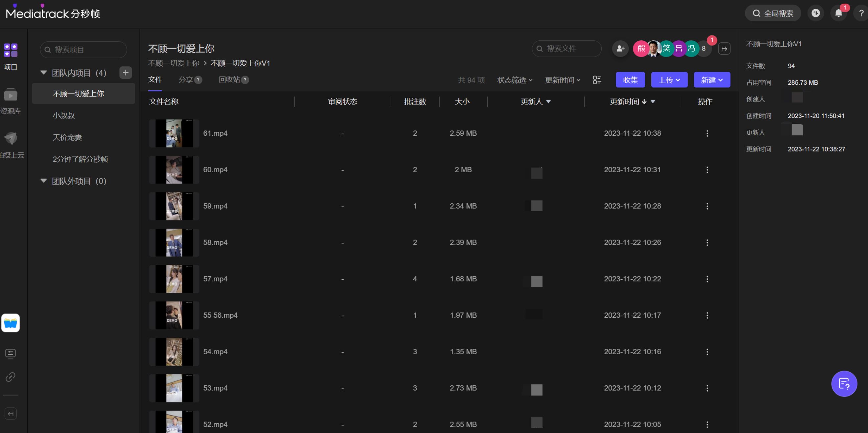
Task: Select the link icon near the sidebar bottom
Action: tap(11, 377)
